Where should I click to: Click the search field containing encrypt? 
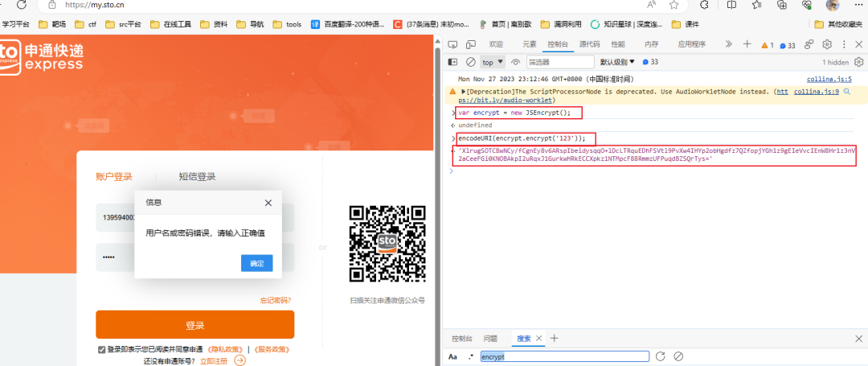(x=565, y=356)
